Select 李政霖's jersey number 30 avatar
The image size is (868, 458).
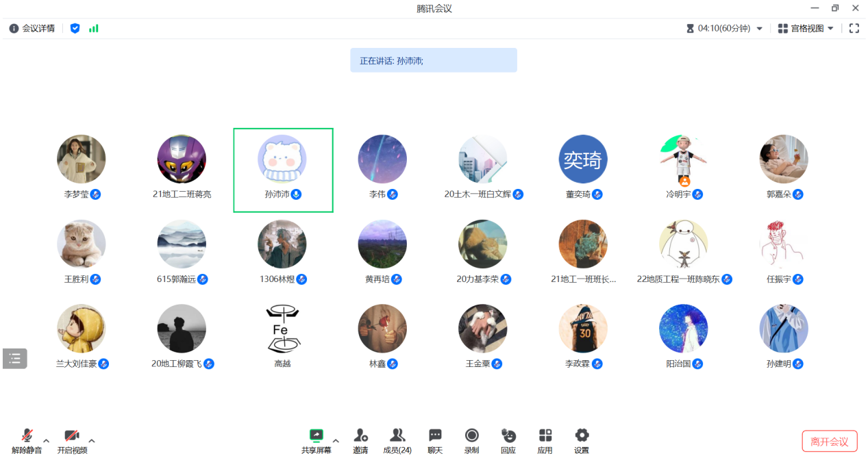(583, 329)
